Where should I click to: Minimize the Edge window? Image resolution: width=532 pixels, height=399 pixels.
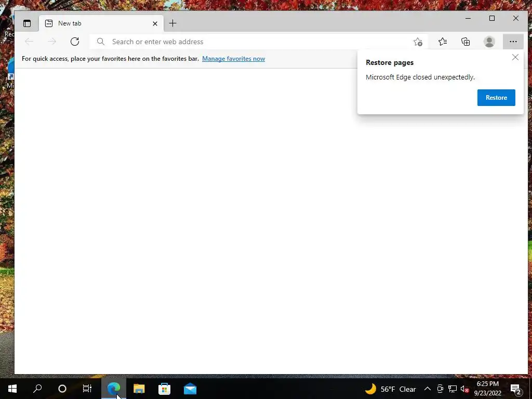[x=468, y=18]
